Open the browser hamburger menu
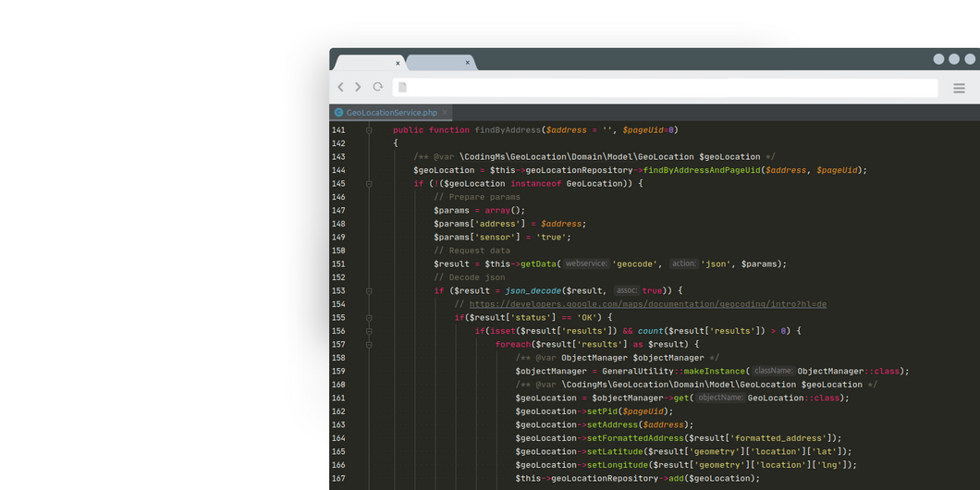Image resolution: width=980 pixels, height=490 pixels. [959, 88]
